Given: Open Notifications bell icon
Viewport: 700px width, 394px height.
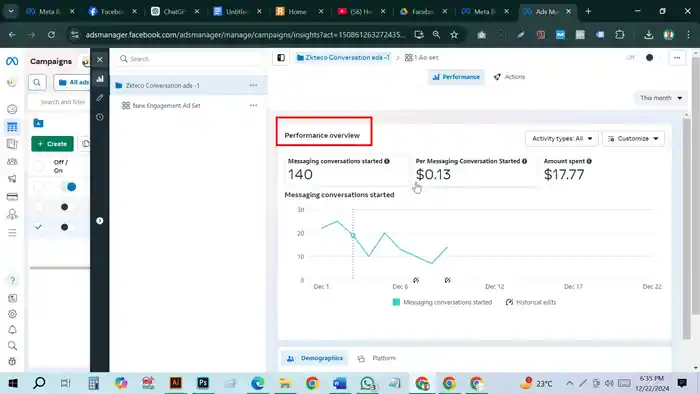Looking at the screenshot, I should click(12, 330).
